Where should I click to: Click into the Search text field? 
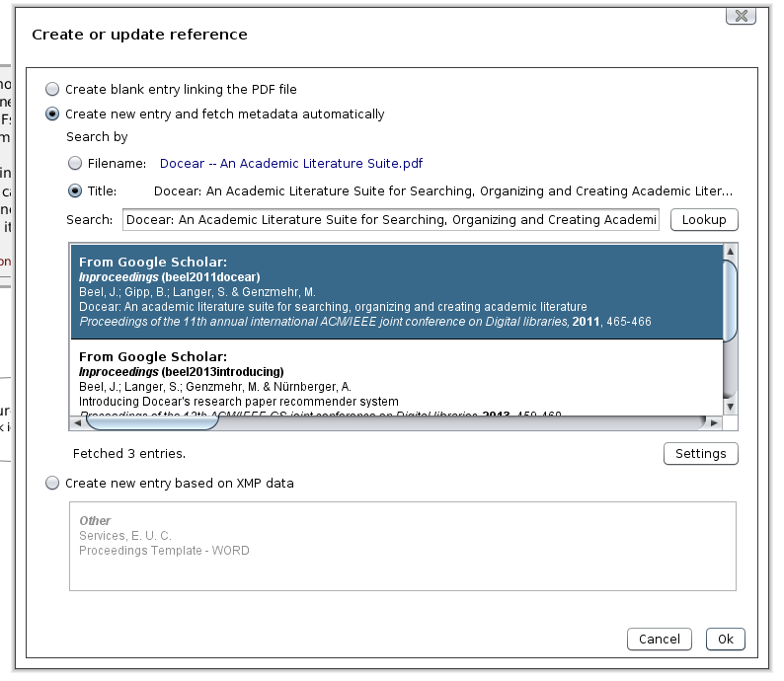390,220
